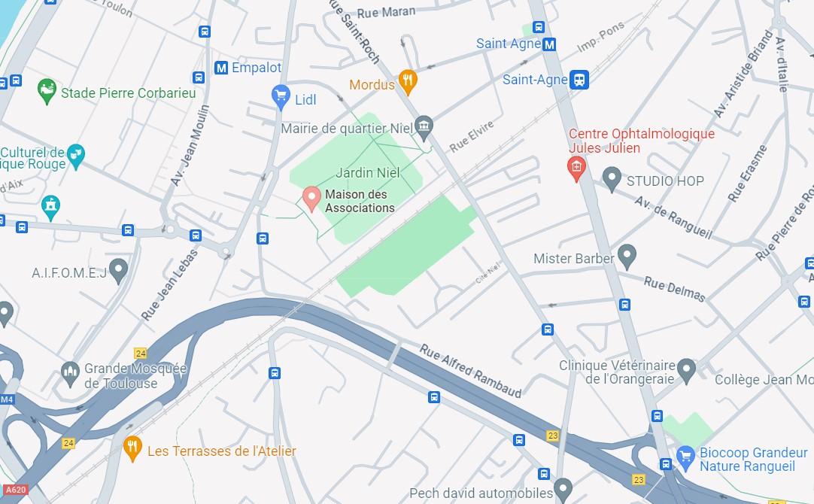Open Les Terrasses de l'Atelier restaurant pin
The height and width of the screenshot is (504, 814).
pyautogui.click(x=133, y=449)
